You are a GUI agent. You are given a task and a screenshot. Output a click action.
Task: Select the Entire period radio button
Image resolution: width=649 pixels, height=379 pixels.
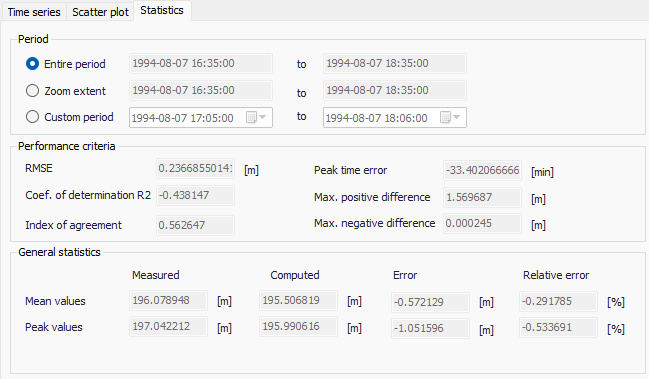32,64
